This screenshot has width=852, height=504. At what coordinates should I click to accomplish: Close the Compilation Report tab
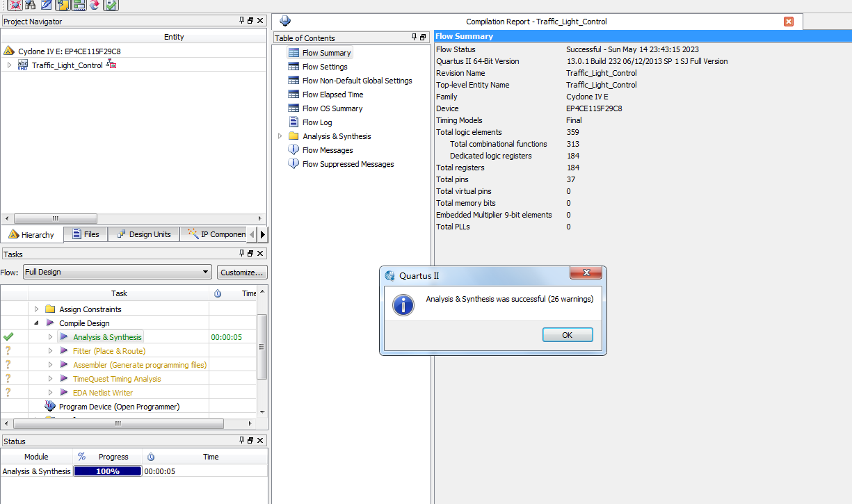[x=789, y=22]
